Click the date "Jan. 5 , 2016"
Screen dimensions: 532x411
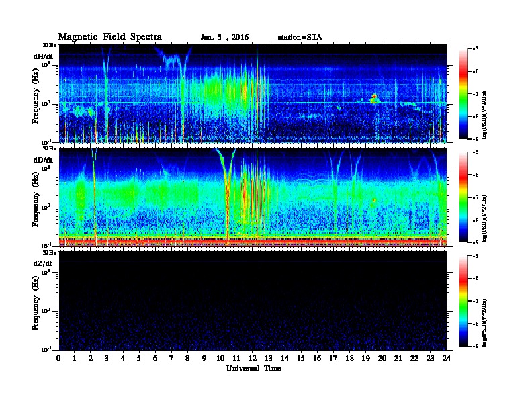pos(224,38)
